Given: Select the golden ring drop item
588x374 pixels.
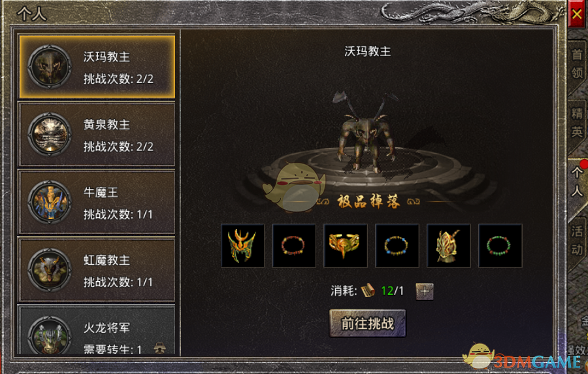Looking at the screenshot, I should pos(346,246).
